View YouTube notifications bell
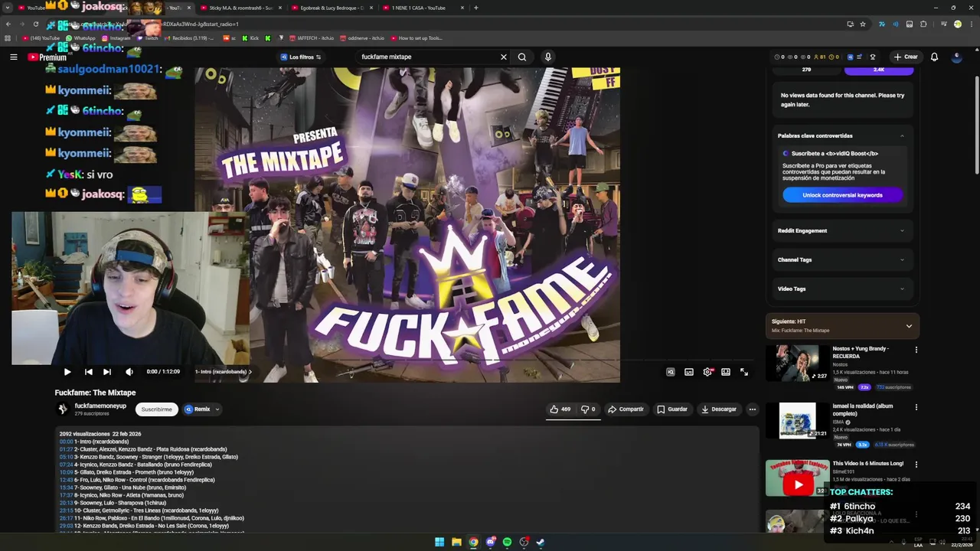Screen dimensions: 980x551 click(x=934, y=57)
